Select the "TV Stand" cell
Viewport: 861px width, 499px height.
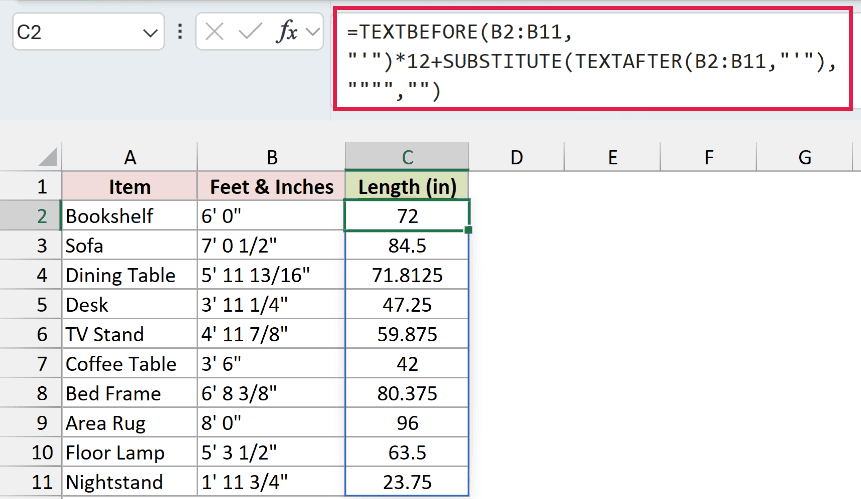point(130,334)
